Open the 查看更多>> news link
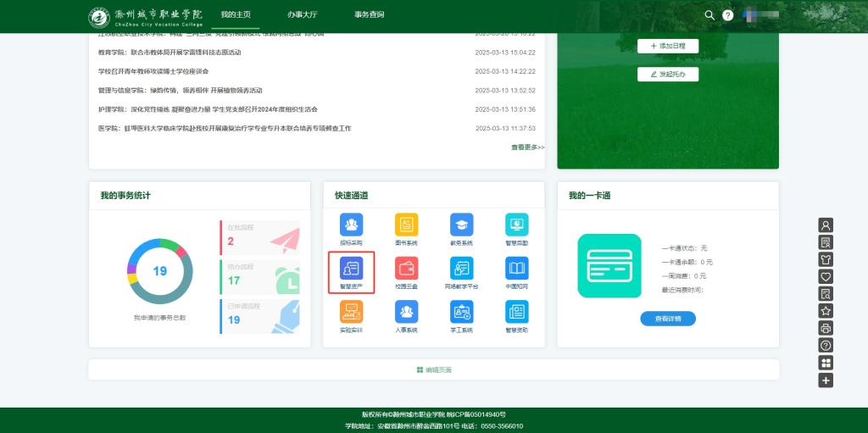This screenshot has width=868, height=433. (527, 147)
